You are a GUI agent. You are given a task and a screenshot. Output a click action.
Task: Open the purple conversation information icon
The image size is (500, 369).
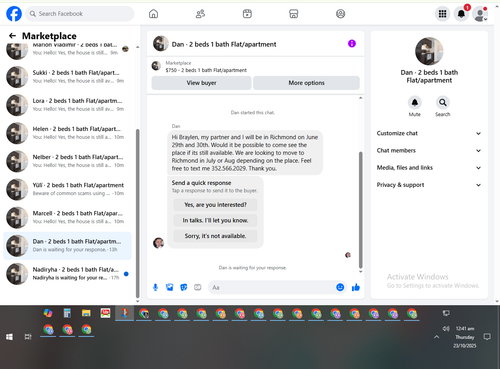click(352, 44)
